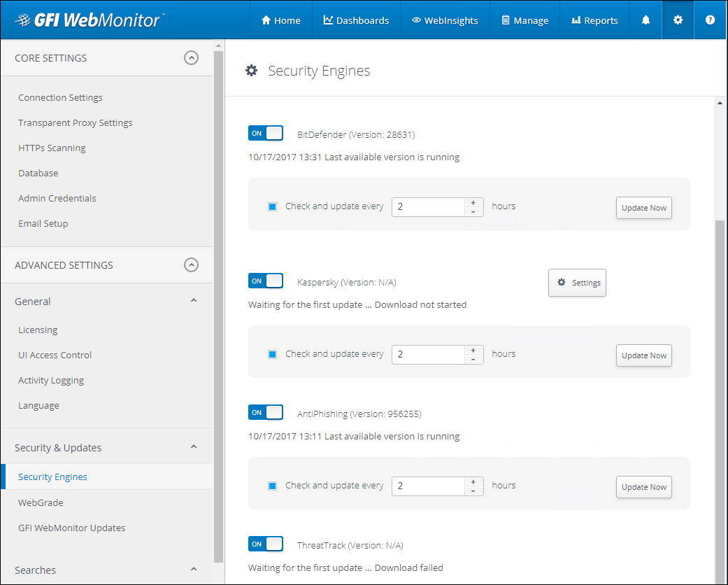Image resolution: width=728 pixels, height=585 pixels.
Task: Click the Kaspersky hours input field
Action: tap(428, 355)
